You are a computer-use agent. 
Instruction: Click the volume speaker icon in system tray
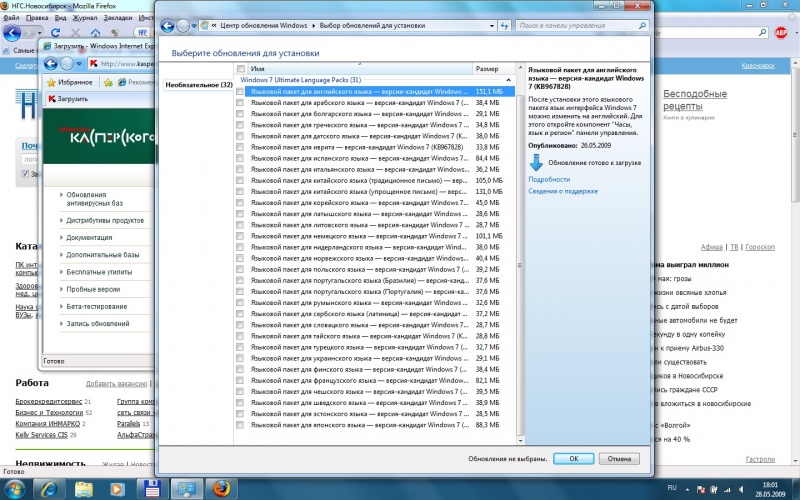(x=740, y=490)
